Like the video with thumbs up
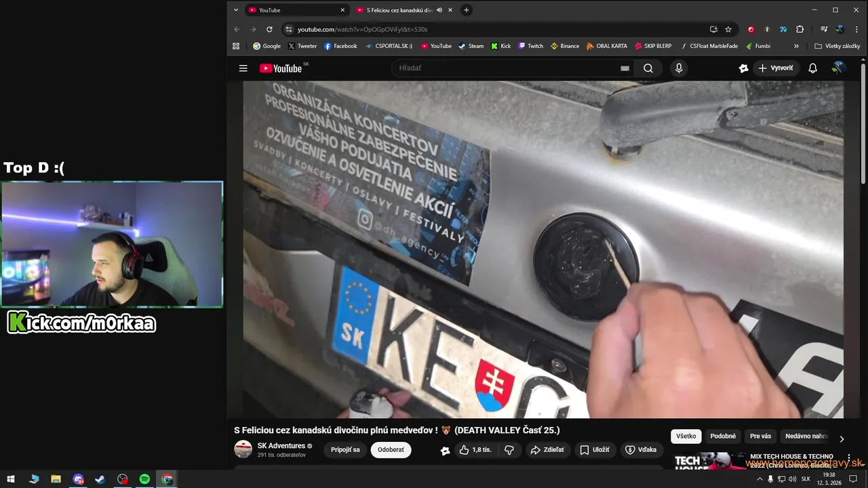The height and width of the screenshot is (488, 868). coord(475,449)
